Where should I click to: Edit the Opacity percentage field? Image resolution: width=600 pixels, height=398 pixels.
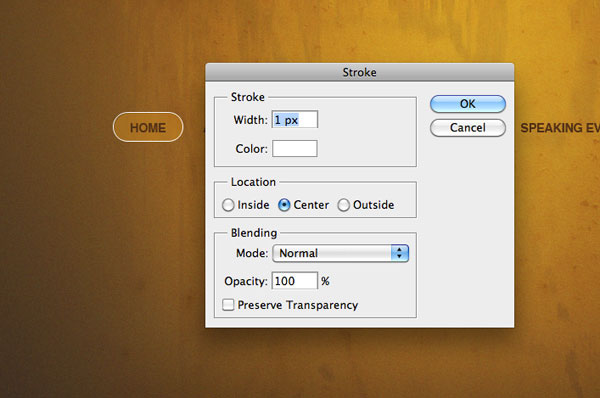coord(295,281)
